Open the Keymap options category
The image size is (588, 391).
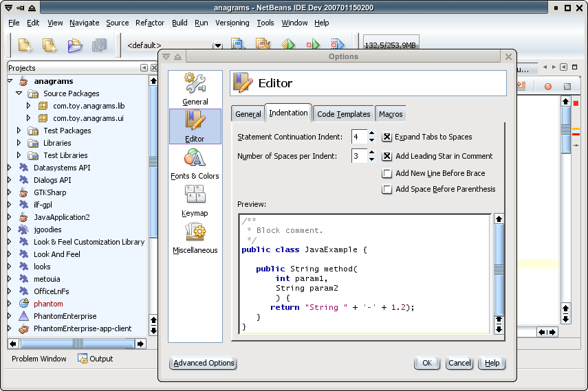click(x=195, y=201)
